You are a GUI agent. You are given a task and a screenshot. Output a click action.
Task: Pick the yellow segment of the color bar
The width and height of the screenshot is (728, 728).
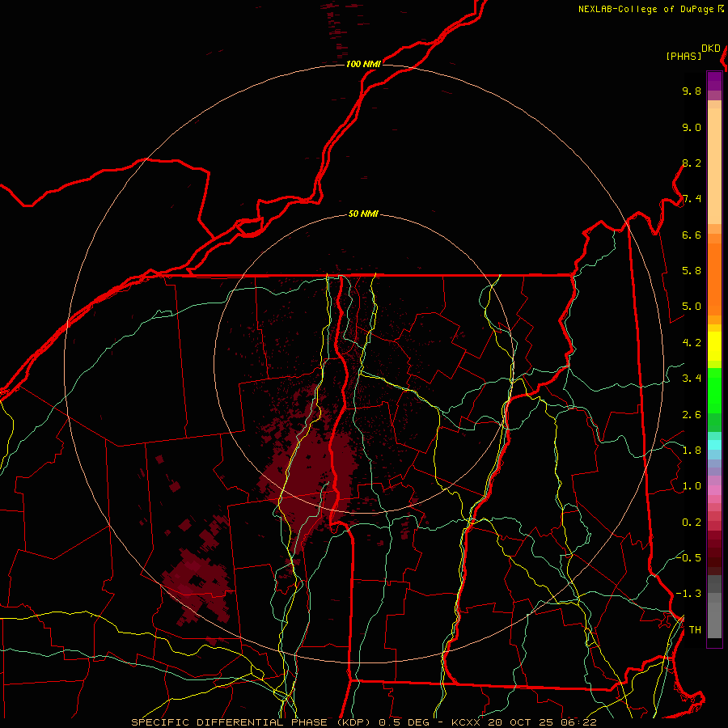[x=714, y=346]
